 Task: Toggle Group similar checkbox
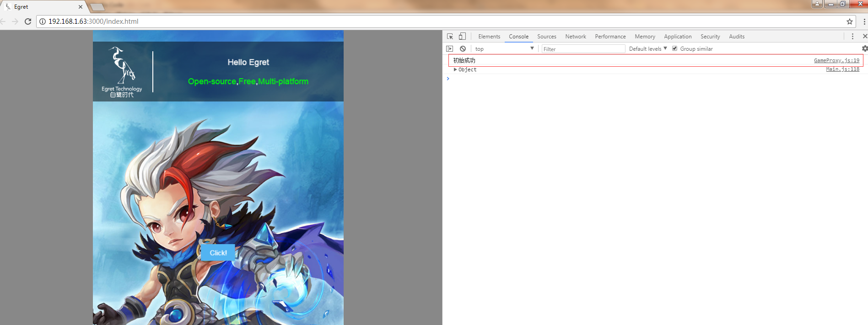pyautogui.click(x=674, y=48)
